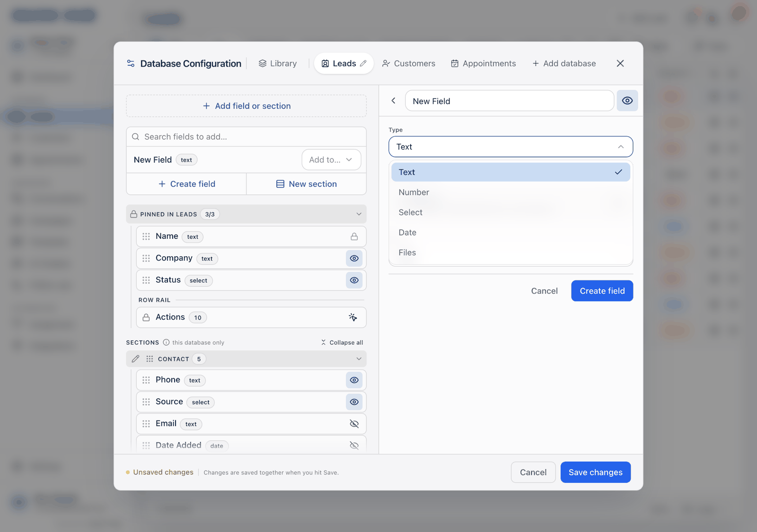Click the blue Create field button
The height and width of the screenshot is (532, 757).
click(602, 291)
